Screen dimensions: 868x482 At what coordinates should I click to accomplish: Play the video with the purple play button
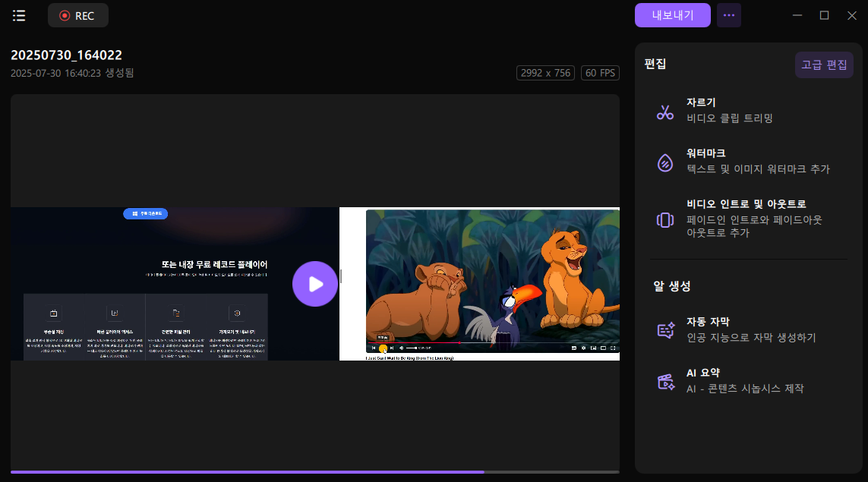[x=315, y=284]
